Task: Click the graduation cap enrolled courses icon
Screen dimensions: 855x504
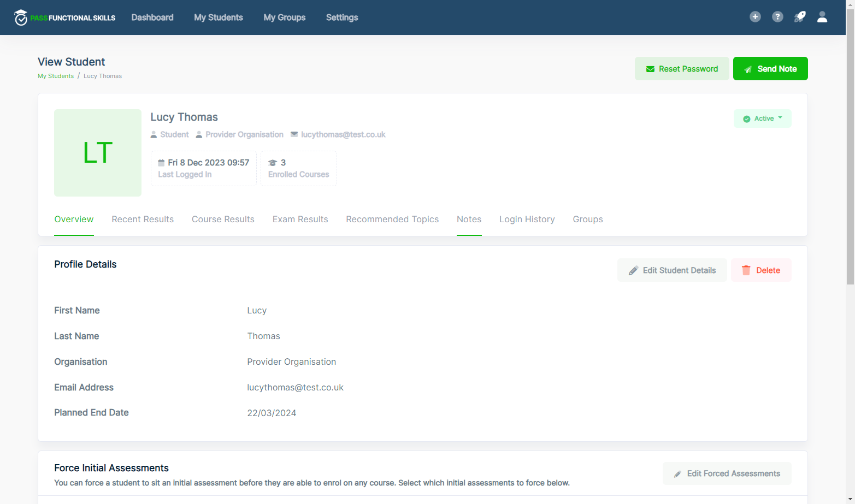Action: (273, 163)
